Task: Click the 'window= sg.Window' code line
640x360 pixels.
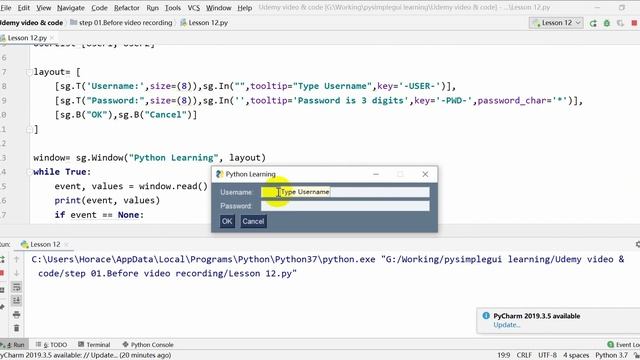Action: tap(149, 158)
